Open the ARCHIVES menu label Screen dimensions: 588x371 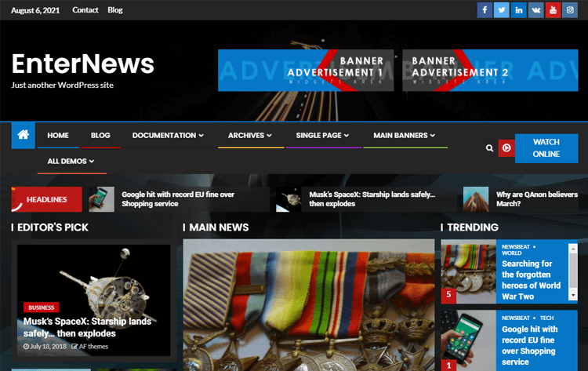click(x=246, y=136)
